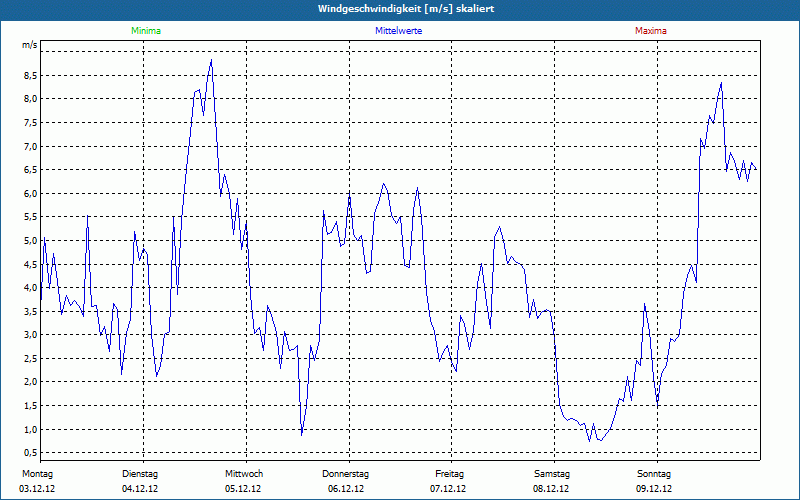Click the 8,5 y-axis value

[30, 76]
